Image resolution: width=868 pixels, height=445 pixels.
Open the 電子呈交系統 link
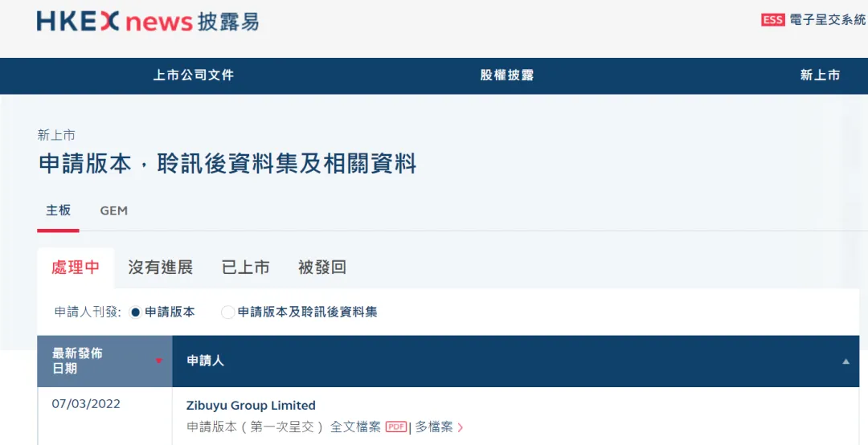click(827, 20)
